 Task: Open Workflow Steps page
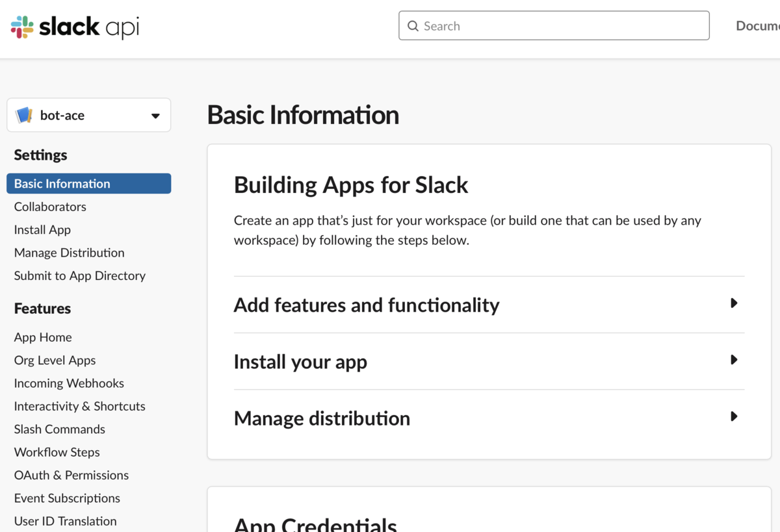click(x=57, y=452)
